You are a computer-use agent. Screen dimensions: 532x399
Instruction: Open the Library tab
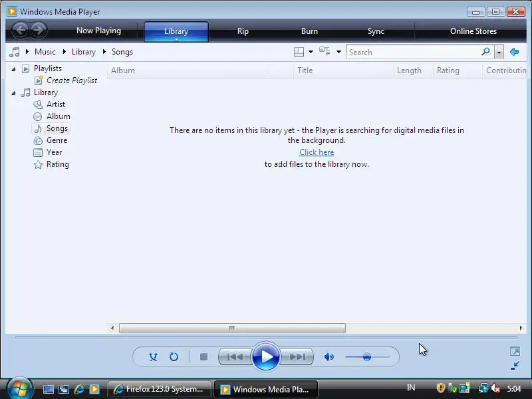176,31
